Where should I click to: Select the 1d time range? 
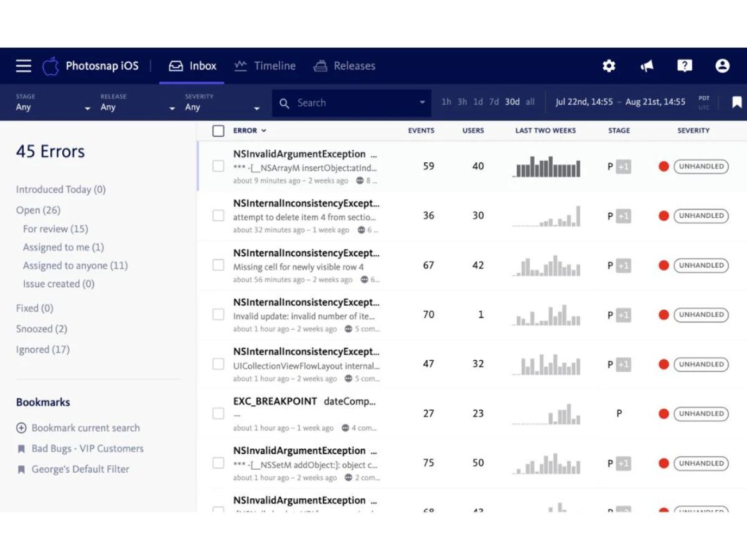[x=478, y=102]
